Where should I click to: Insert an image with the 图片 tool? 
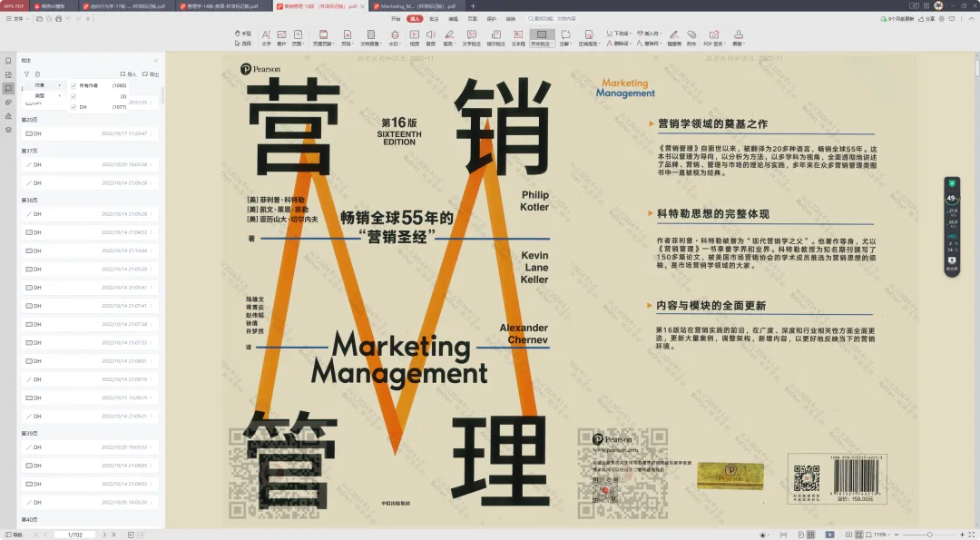282,38
